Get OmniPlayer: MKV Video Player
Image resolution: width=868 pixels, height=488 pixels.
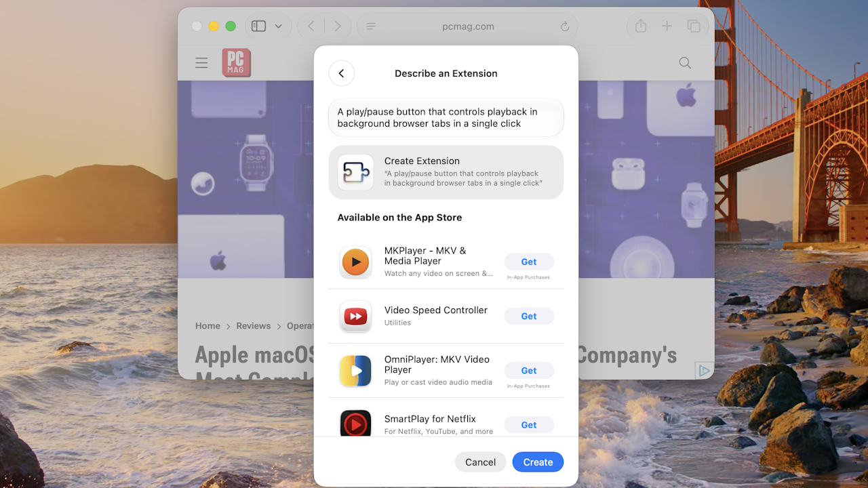click(529, 371)
